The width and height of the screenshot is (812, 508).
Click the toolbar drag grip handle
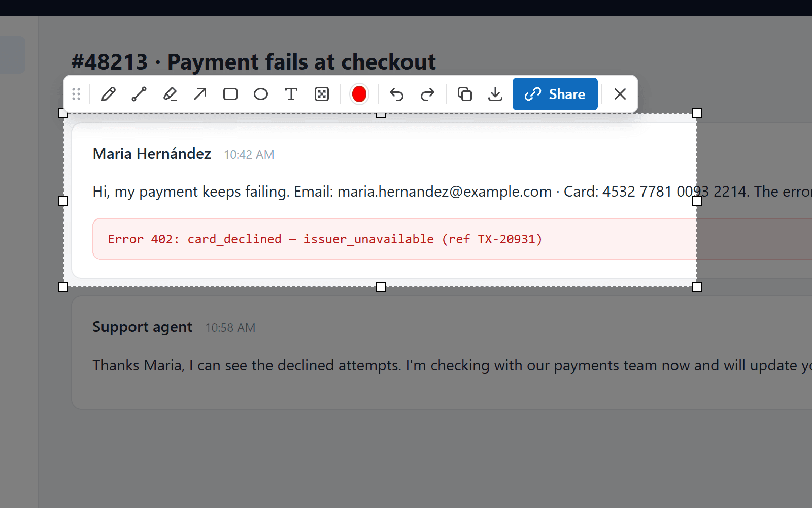click(x=76, y=94)
